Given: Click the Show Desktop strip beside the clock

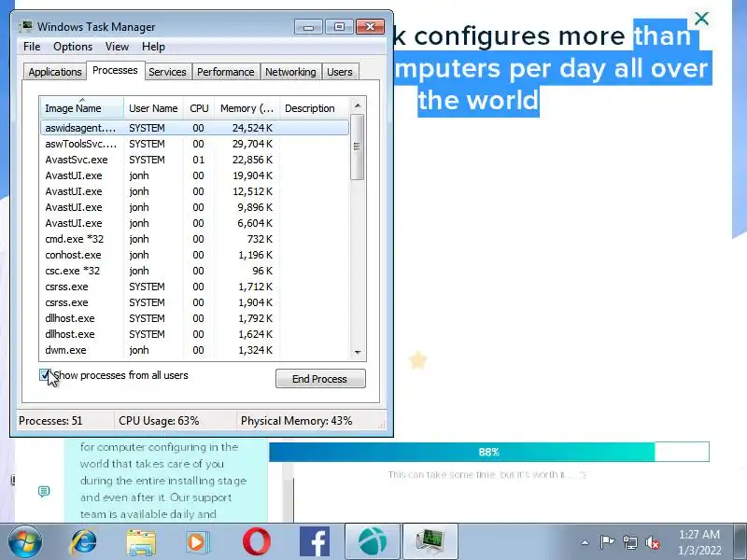Looking at the screenshot, I should (741, 542).
